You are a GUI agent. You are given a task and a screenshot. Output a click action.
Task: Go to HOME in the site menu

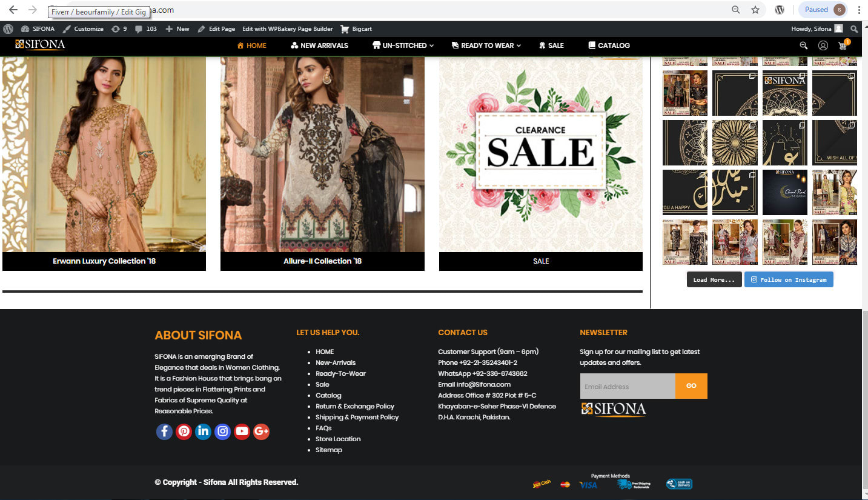(251, 45)
